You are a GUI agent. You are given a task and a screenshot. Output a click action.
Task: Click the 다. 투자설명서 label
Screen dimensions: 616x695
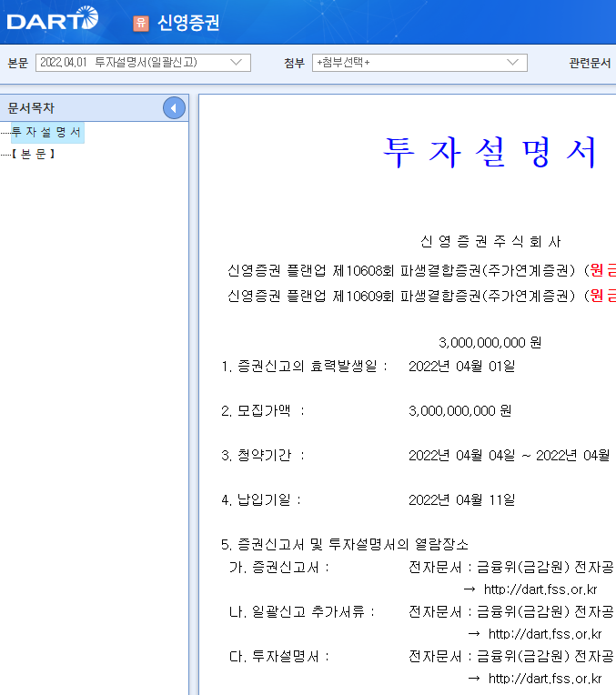279,657
